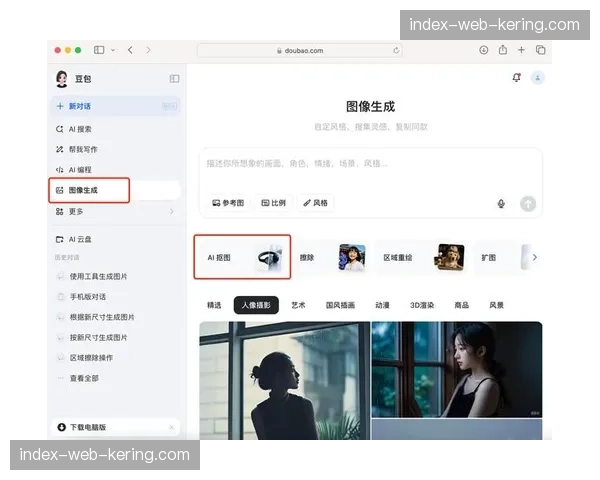Go back in Safari history
Viewport: 600px width, 480px height.
coord(130,50)
